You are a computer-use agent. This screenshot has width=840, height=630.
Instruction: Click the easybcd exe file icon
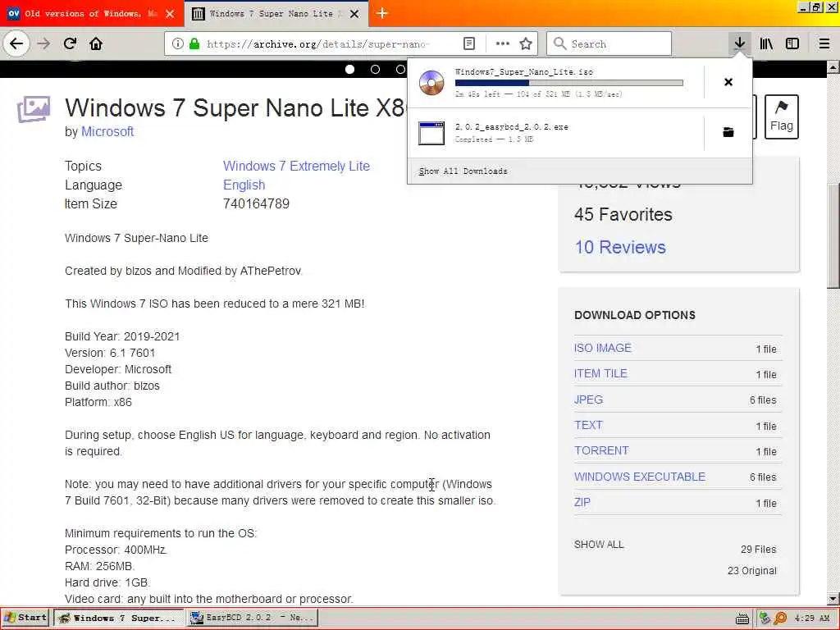point(431,133)
